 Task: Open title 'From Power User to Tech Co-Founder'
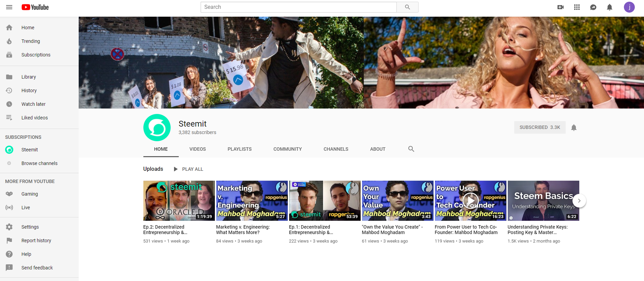[x=466, y=230]
